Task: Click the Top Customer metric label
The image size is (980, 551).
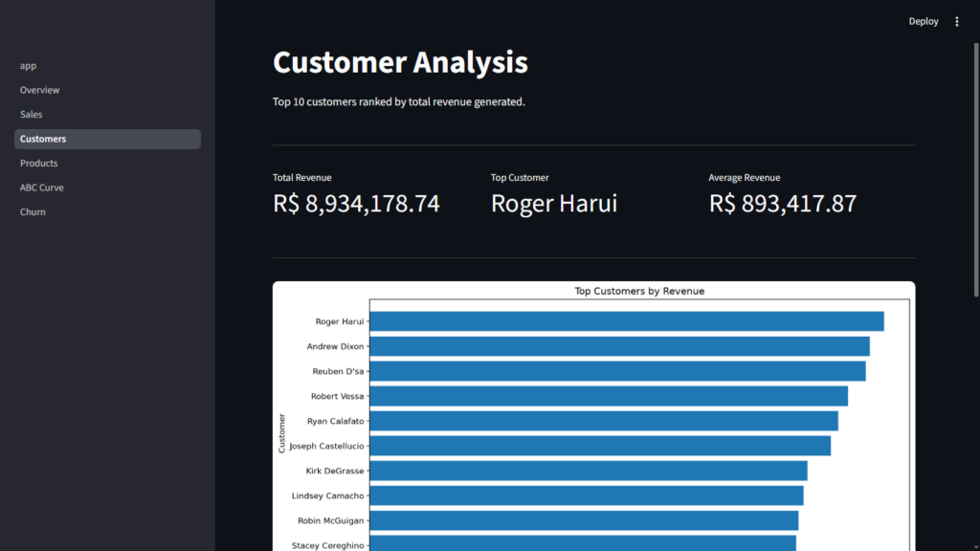Action: 520,177
